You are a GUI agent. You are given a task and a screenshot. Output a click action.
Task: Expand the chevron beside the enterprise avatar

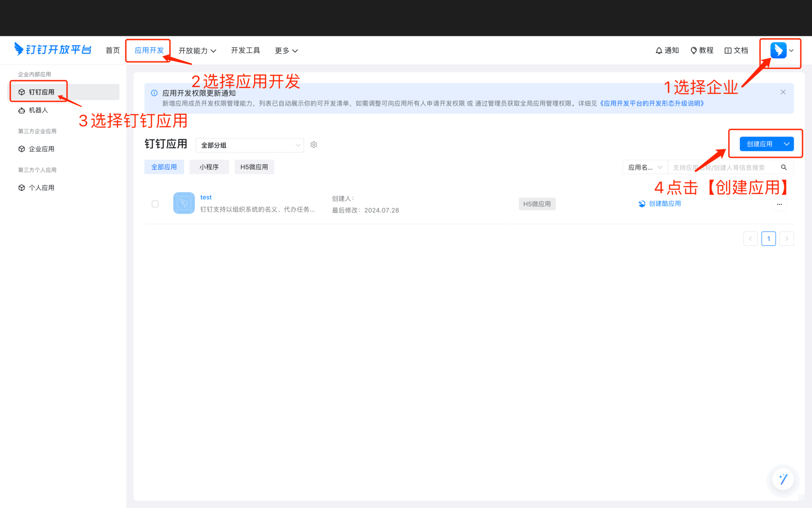[791, 51]
